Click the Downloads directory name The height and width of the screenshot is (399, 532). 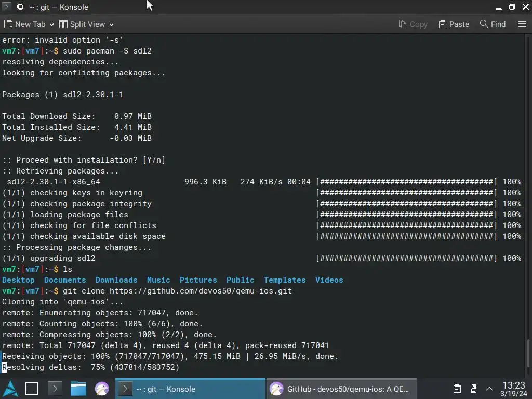click(x=116, y=280)
